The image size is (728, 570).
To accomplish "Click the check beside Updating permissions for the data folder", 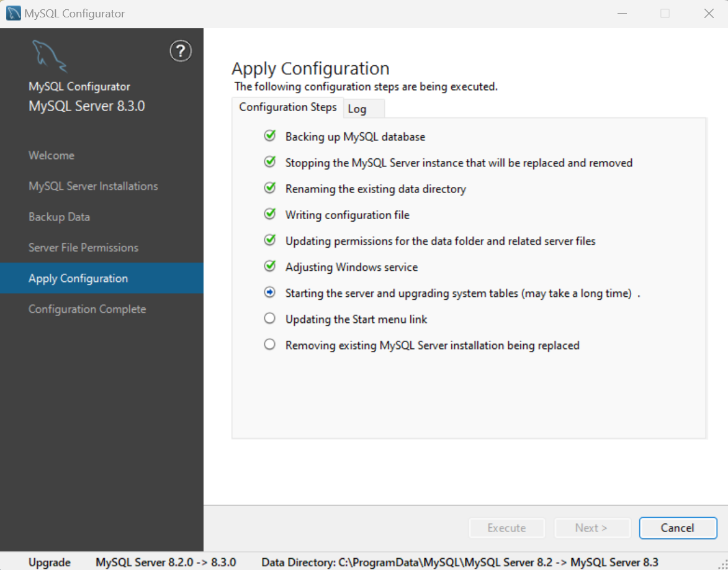I will click(x=269, y=240).
